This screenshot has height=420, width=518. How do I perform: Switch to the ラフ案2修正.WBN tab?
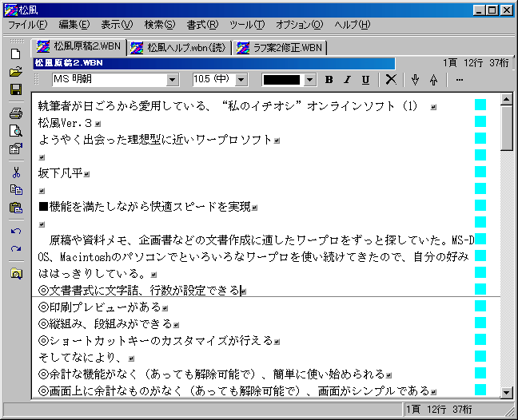(x=279, y=48)
